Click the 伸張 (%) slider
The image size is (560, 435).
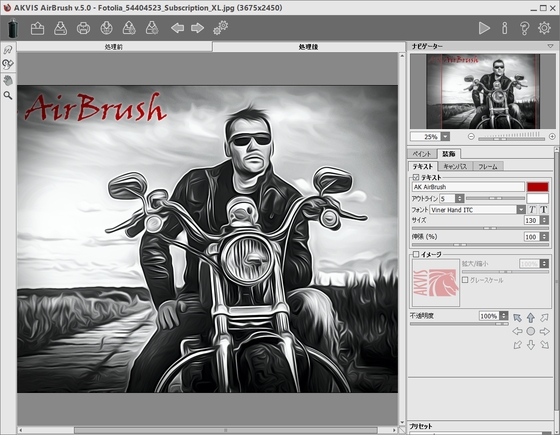(x=480, y=245)
